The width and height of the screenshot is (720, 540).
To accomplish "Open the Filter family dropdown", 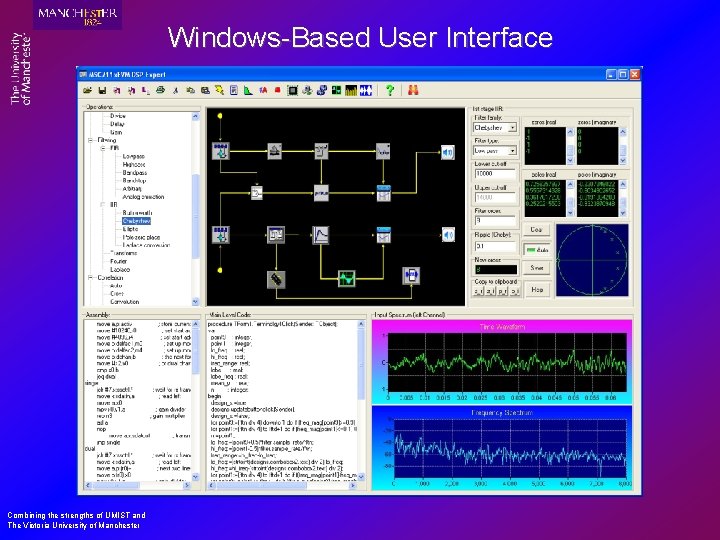I will pyautogui.click(x=513, y=128).
